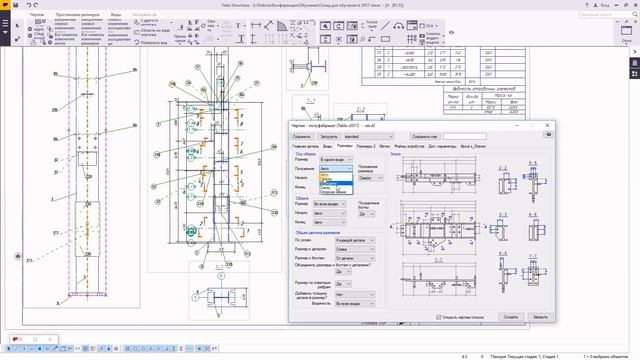This screenshot has height=360, width=640.
Task: Click the arc drawing tool in ribbon
Action: click(398, 26)
